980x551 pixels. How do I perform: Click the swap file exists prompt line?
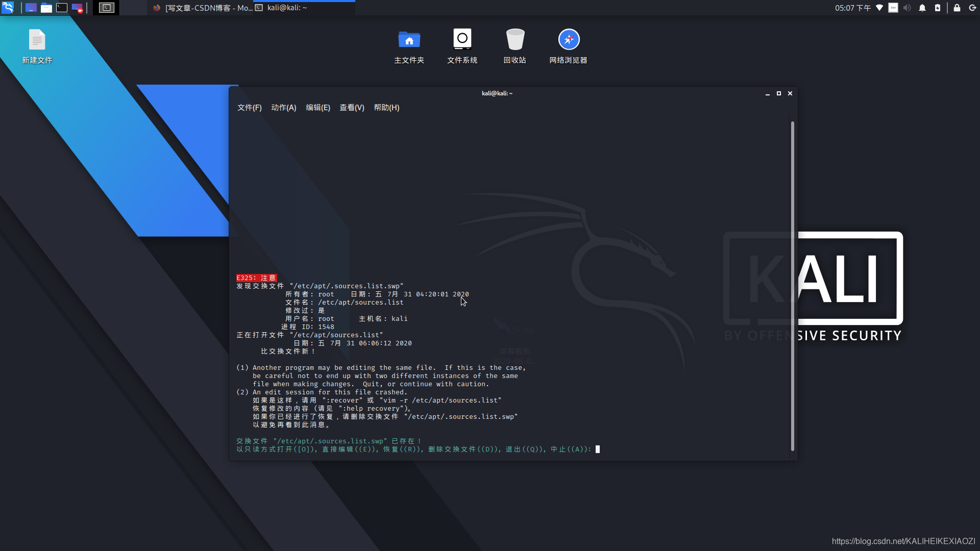(x=329, y=441)
